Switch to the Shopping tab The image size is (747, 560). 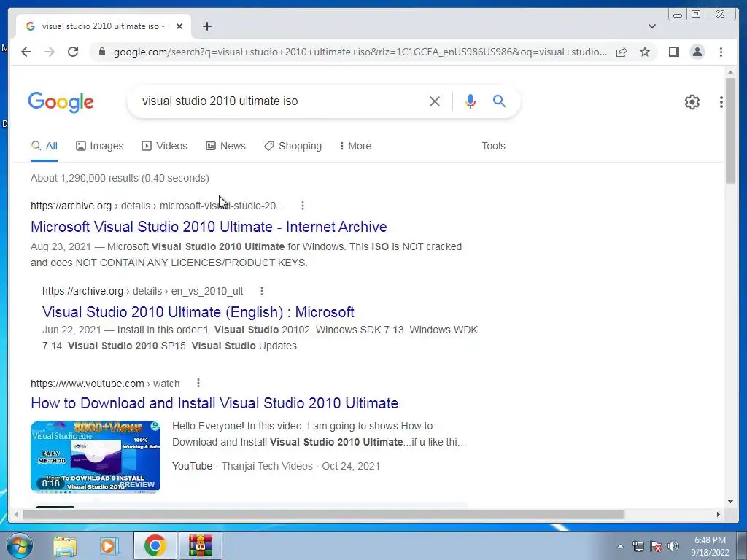(x=293, y=146)
